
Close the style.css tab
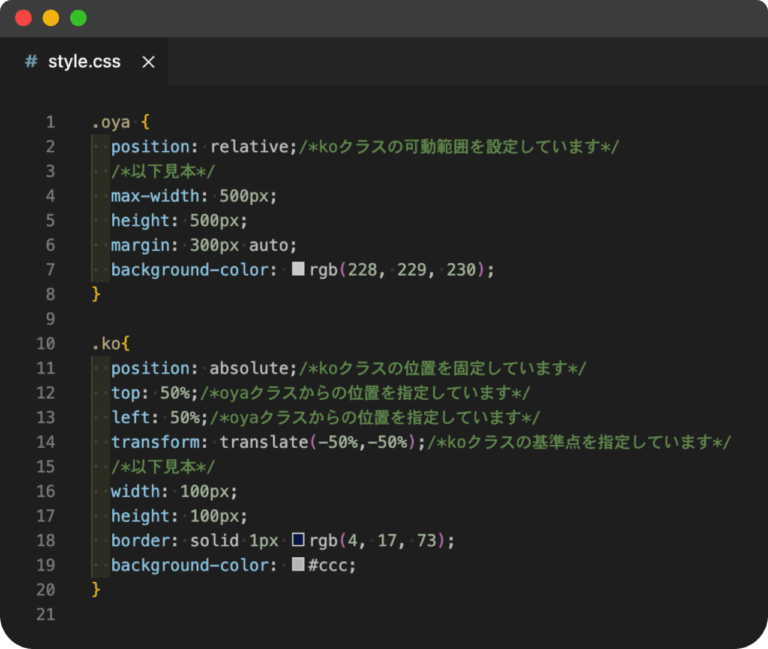coord(148,62)
